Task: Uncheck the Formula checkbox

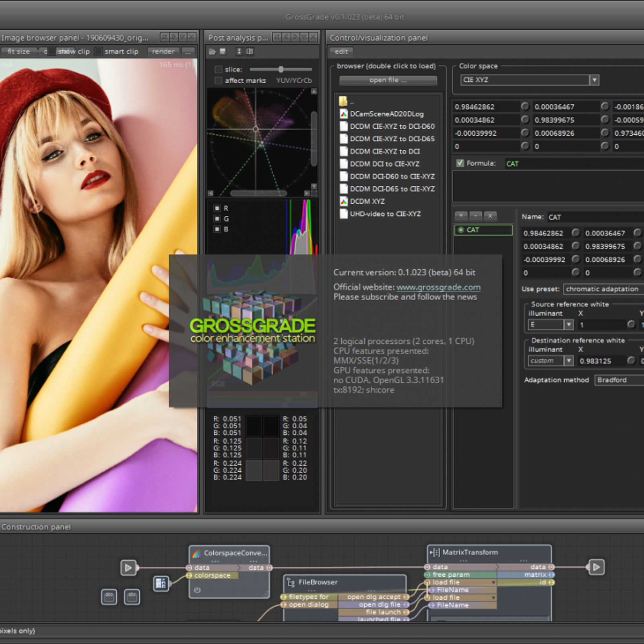Action: point(460,163)
